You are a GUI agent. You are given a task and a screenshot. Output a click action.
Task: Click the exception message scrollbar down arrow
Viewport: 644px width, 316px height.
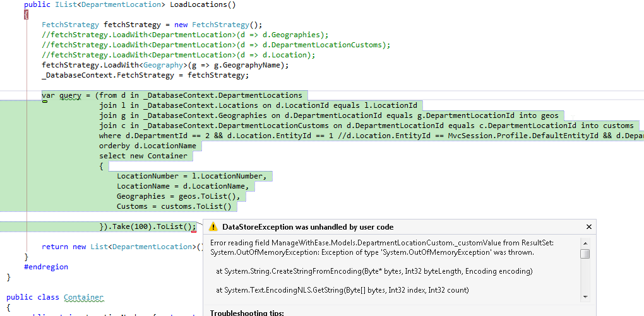click(x=585, y=296)
